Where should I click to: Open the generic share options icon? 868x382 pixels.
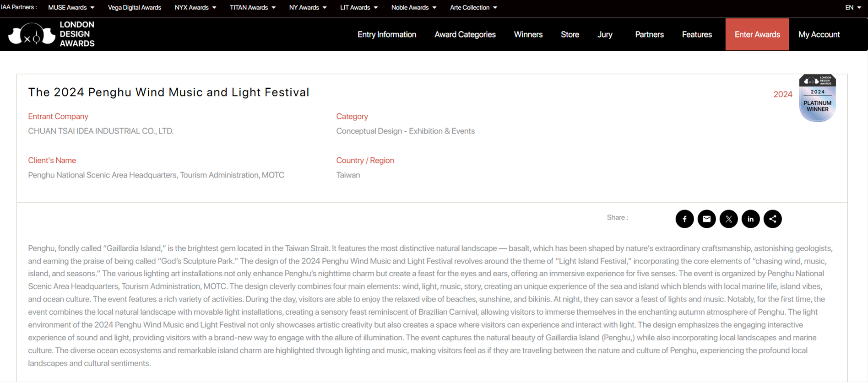coord(772,219)
